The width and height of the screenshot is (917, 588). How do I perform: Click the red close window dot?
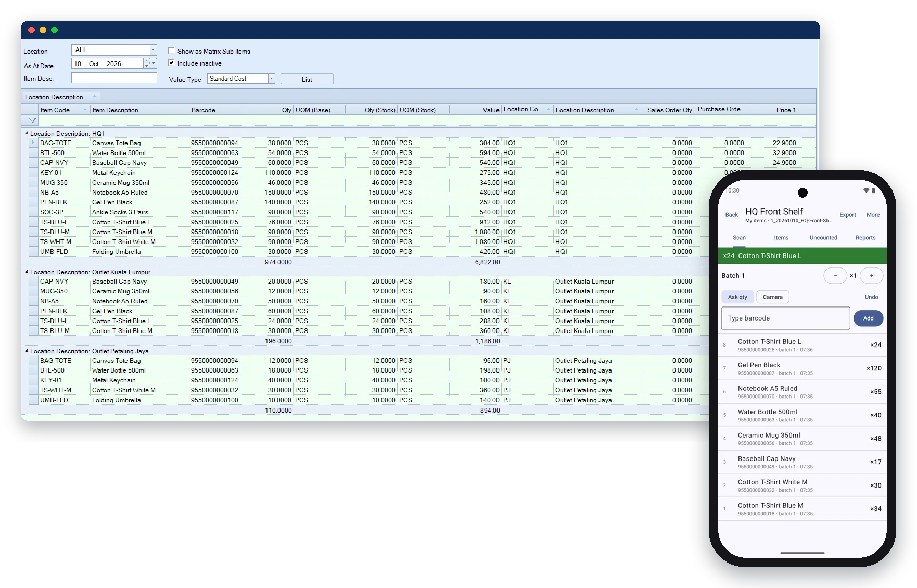[x=31, y=30]
